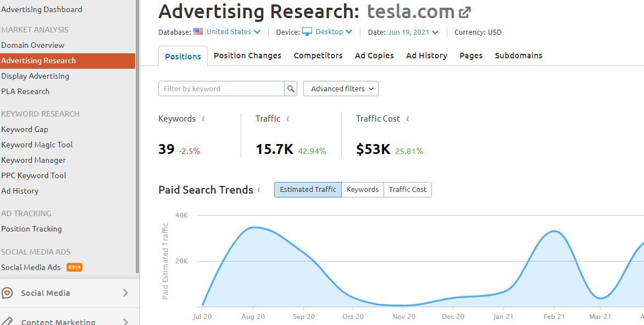Click the Social Media sidebar icon
Viewport: 644px width, 325px height.
tap(7, 293)
